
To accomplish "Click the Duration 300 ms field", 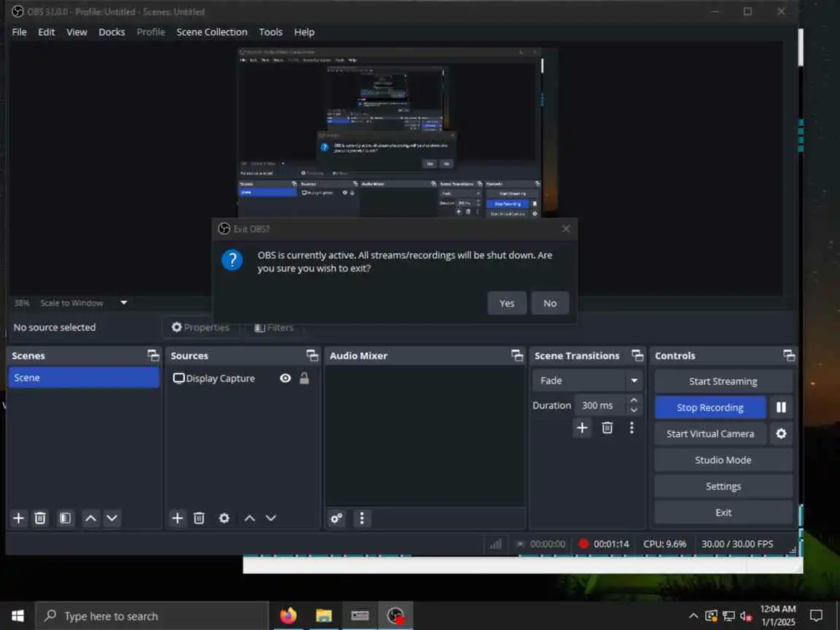I will tap(599, 405).
